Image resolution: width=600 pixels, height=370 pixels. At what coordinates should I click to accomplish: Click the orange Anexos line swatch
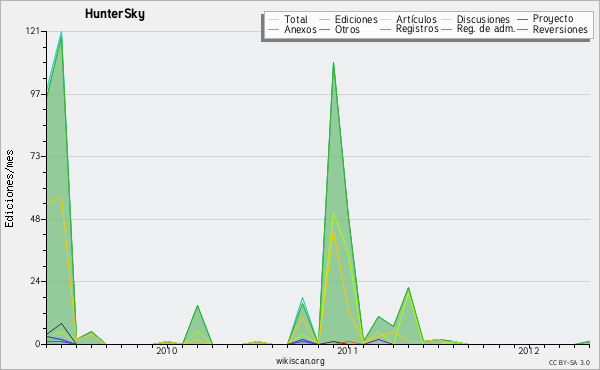coord(273,29)
